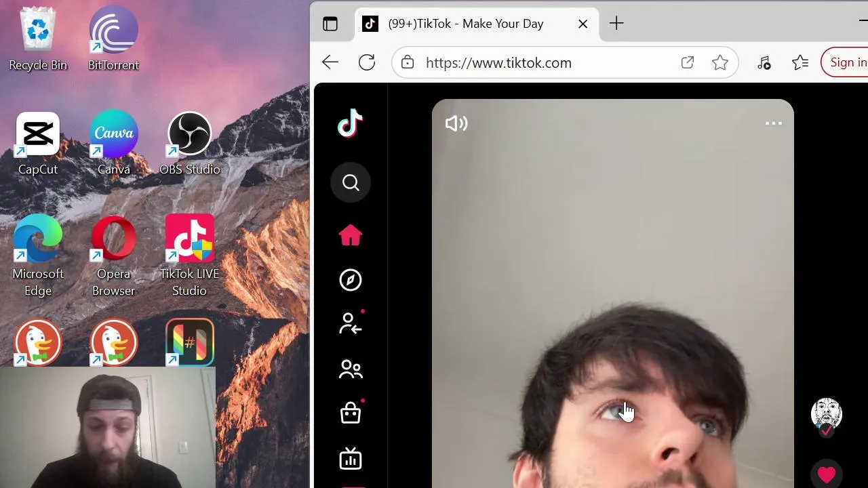The height and width of the screenshot is (488, 868).
Task: Open the BitTorrent desktop shortcut
Action: coord(113,39)
